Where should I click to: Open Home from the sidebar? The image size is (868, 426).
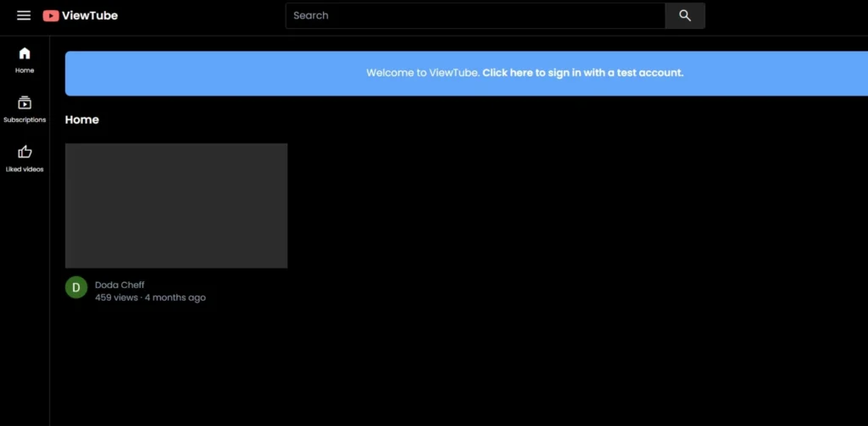(25, 60)
